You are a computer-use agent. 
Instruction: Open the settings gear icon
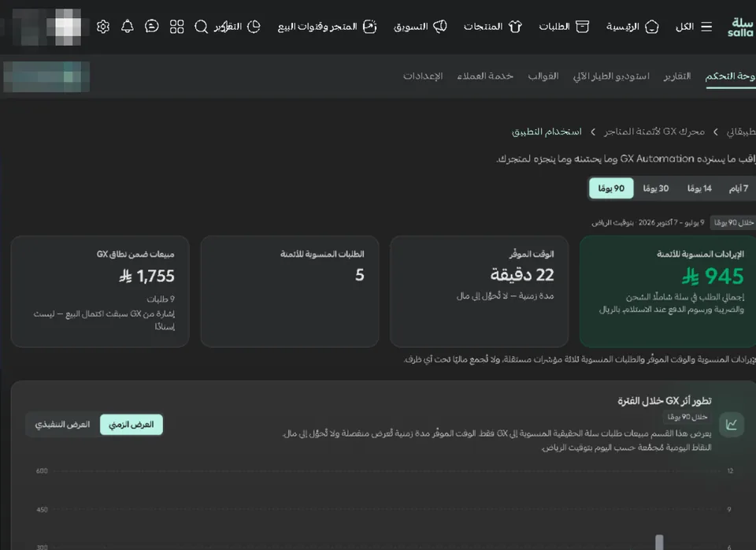(x=102, y=27)
